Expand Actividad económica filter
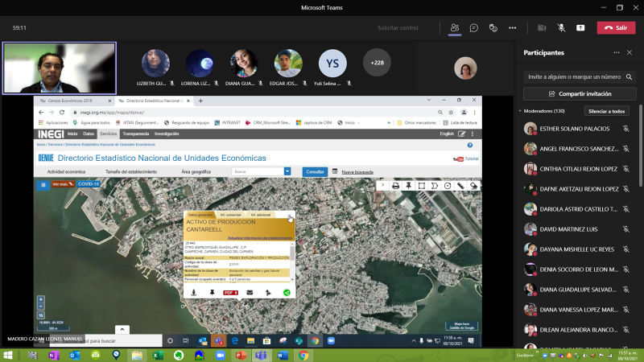Screen dimensions: 644x362 (x=66, y=172)
